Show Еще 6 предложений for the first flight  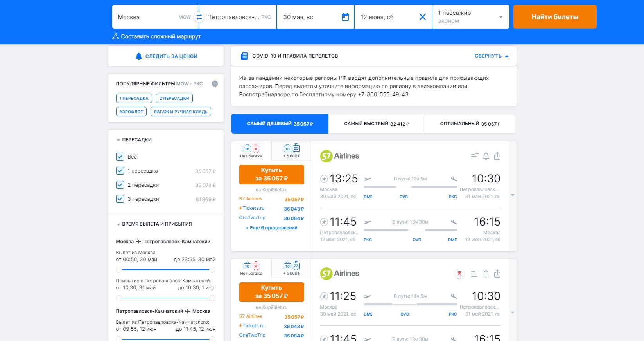pos(271,228)
